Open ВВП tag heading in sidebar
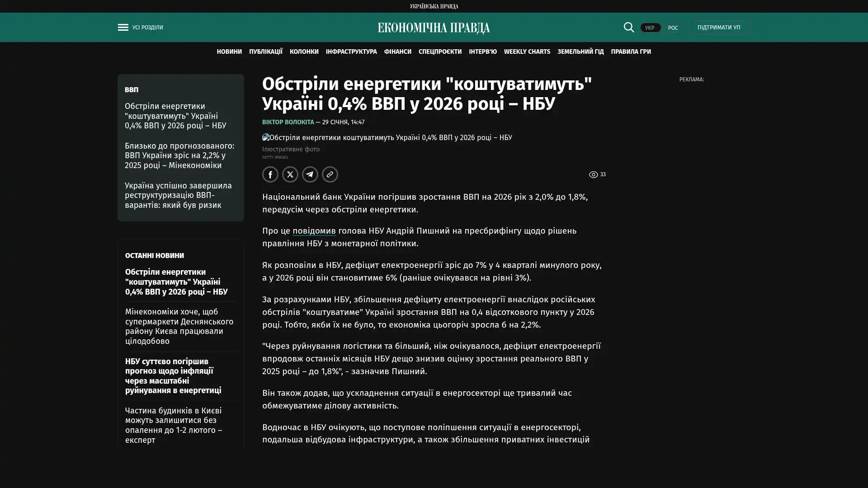 tap(132, 90)
